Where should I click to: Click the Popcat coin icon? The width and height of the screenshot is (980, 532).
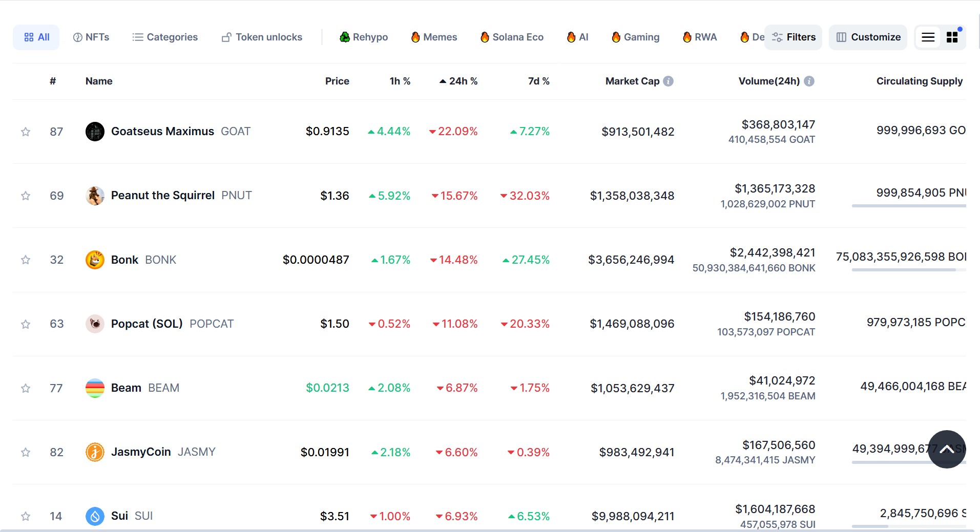[95, 324]
